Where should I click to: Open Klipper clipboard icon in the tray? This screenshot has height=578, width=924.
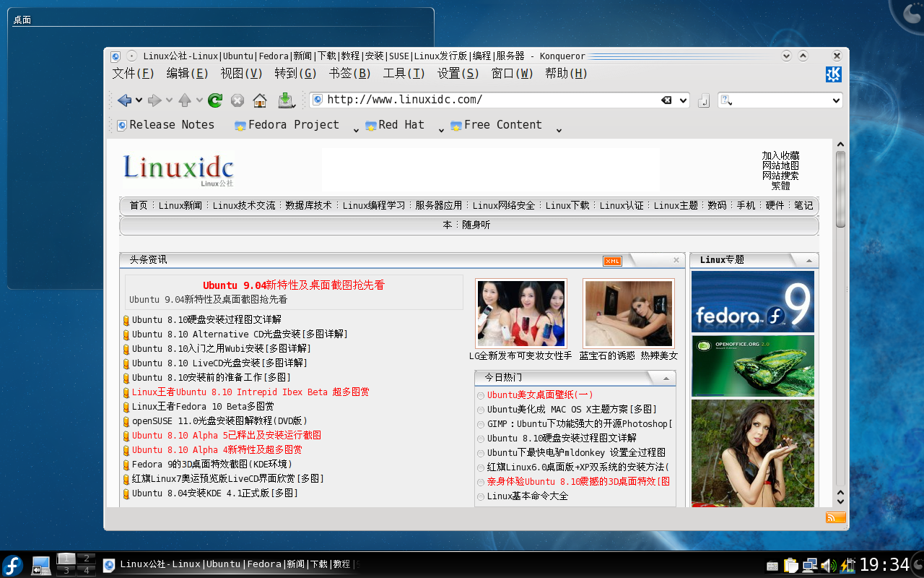pos(791,564)
